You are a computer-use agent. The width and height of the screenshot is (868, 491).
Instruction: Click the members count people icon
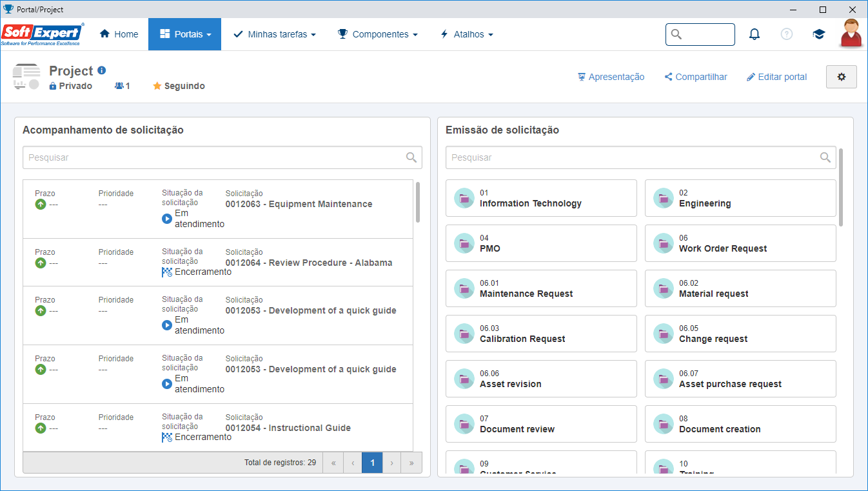coord(119,86)
